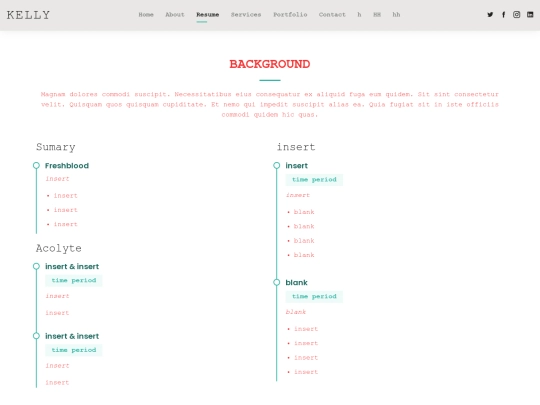Click the BACKGROUND section heading
Screen dimensions: 540x405
tap(270, 64)
